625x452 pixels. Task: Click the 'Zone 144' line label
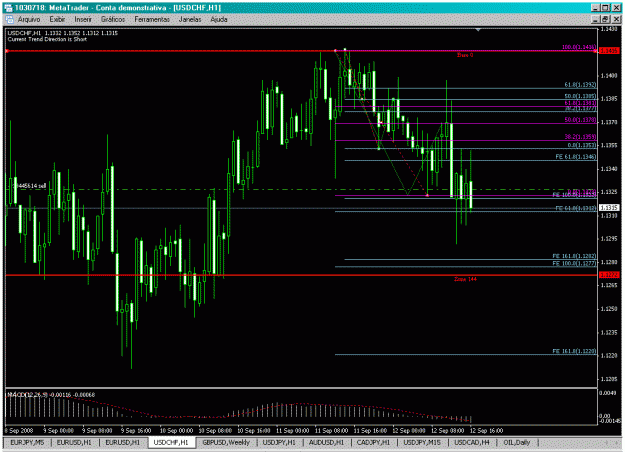click(x=465, y=279)
